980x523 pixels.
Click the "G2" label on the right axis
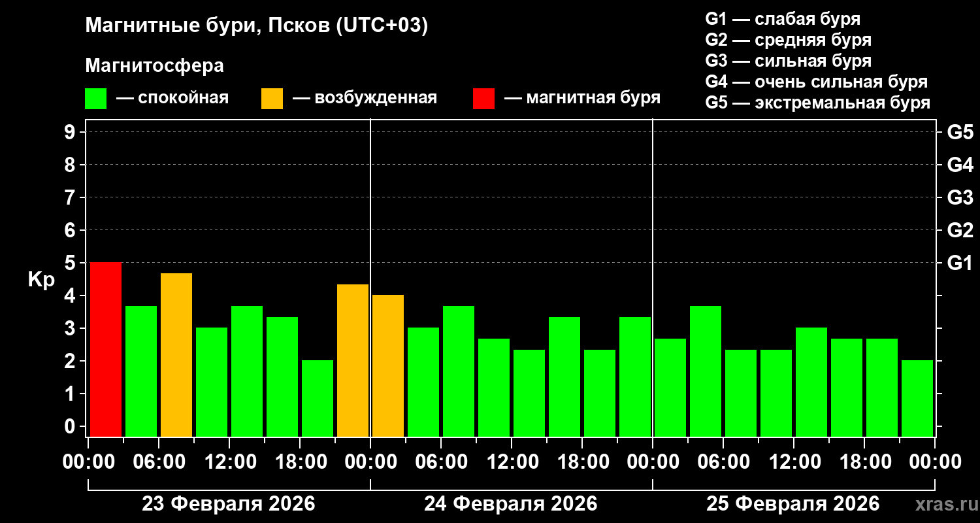pyautogui.click(x=960, y=230)
